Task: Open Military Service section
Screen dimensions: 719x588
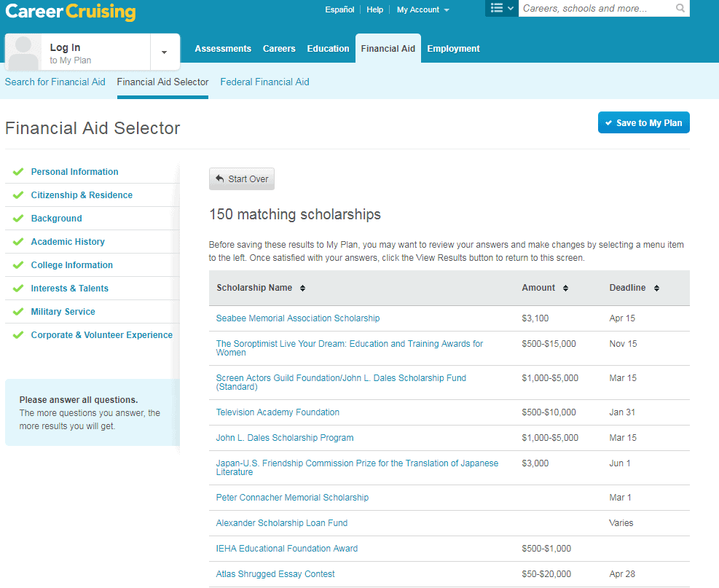Action: click(x=63, y=312)
